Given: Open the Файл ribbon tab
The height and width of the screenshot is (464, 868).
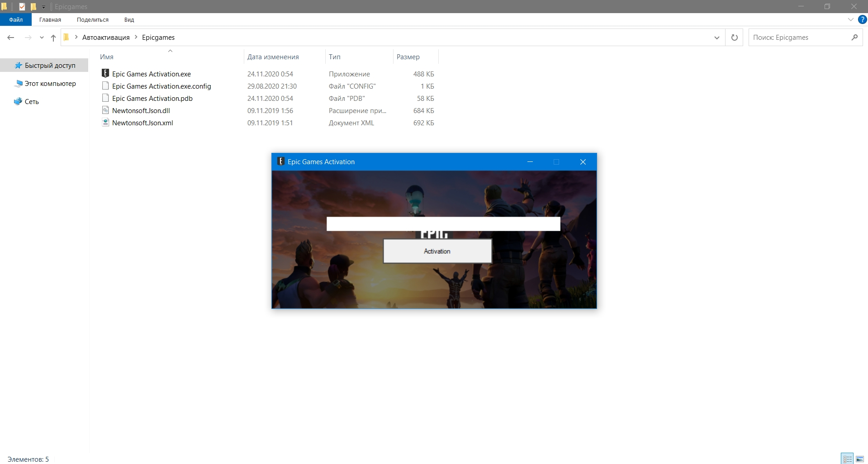Looking at the screenshot, I should click(16, 19).
